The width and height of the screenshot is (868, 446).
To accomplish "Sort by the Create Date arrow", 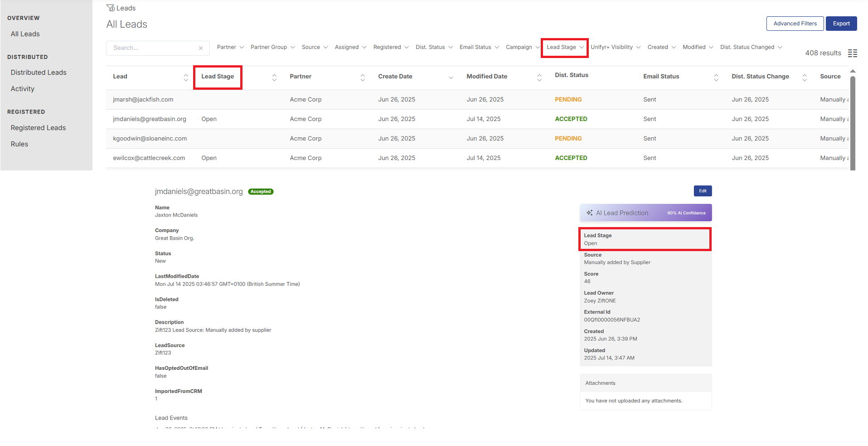I will (451, 78).
